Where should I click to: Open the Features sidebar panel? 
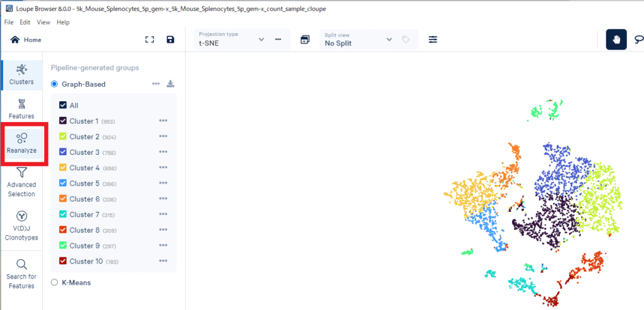tap(21, 108)
